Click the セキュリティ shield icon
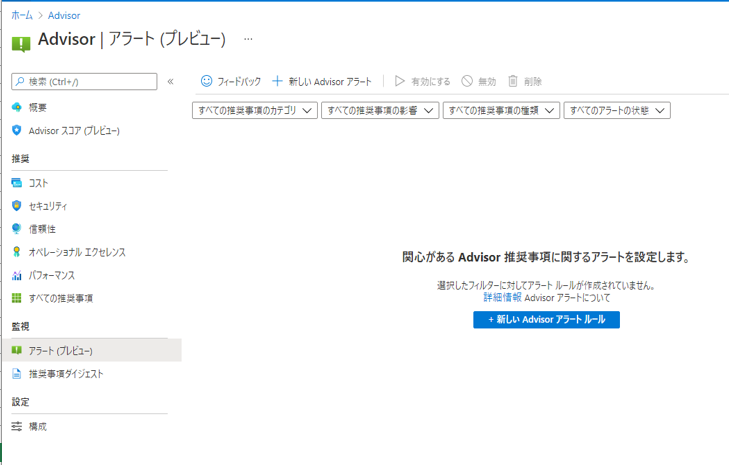 click(17, 206)
